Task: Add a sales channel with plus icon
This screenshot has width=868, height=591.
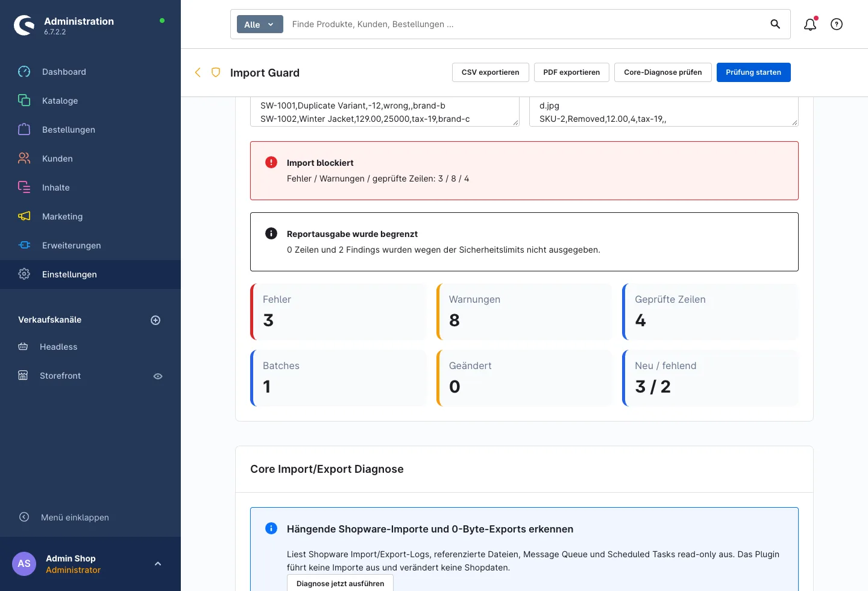Action: tap(156, 320)
